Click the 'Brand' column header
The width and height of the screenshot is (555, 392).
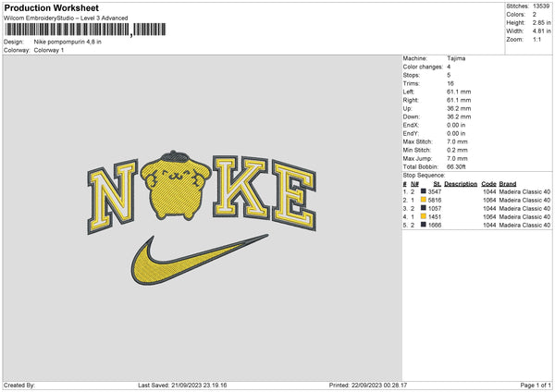pos(508,184)
